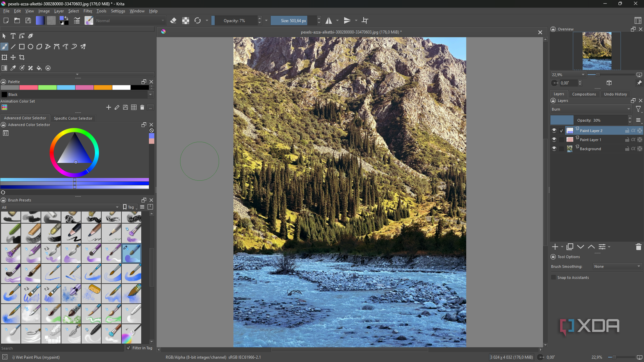This screenshot has width=644, height=362.
Task: Select the Fill bucket tool
Action: (x=39, y=68)
